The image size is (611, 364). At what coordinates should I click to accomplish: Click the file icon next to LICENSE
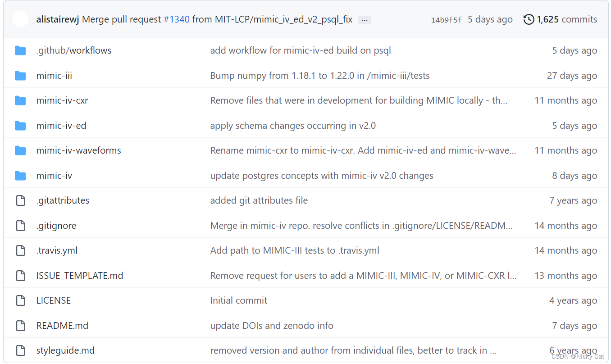tap(20, 300)
